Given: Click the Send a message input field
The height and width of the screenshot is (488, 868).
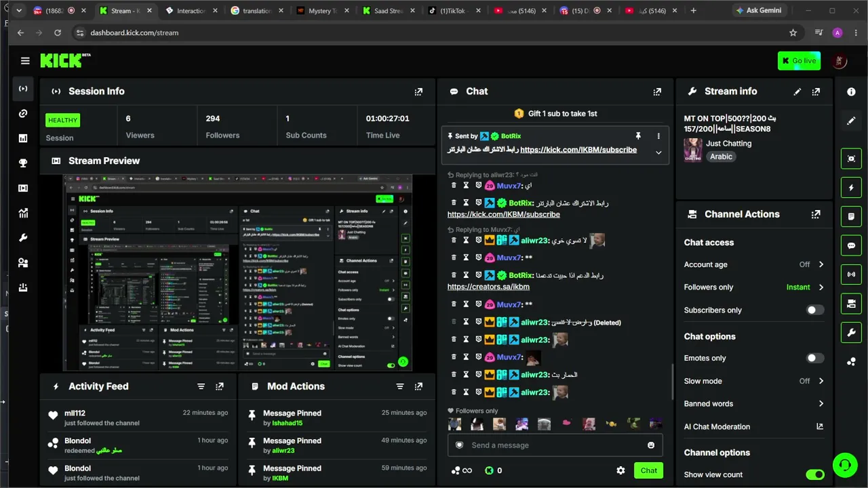Looking at the screenshot, I should tap(555, 445).
